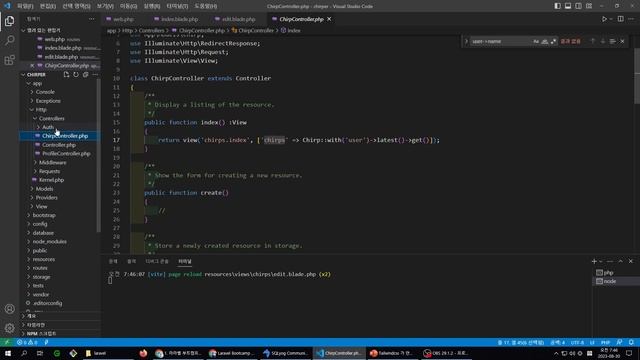Open the Terminal menu

point(177,6)
